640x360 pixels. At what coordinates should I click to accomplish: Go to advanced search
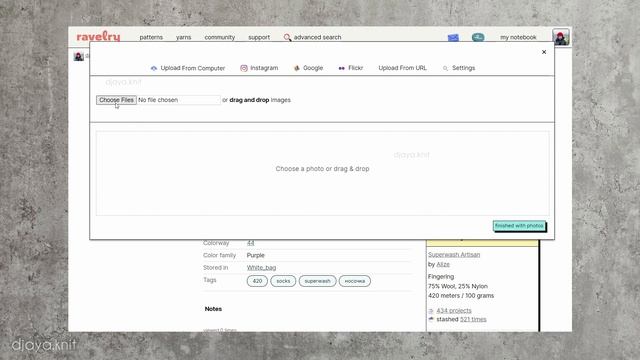[x=317, y=37]
